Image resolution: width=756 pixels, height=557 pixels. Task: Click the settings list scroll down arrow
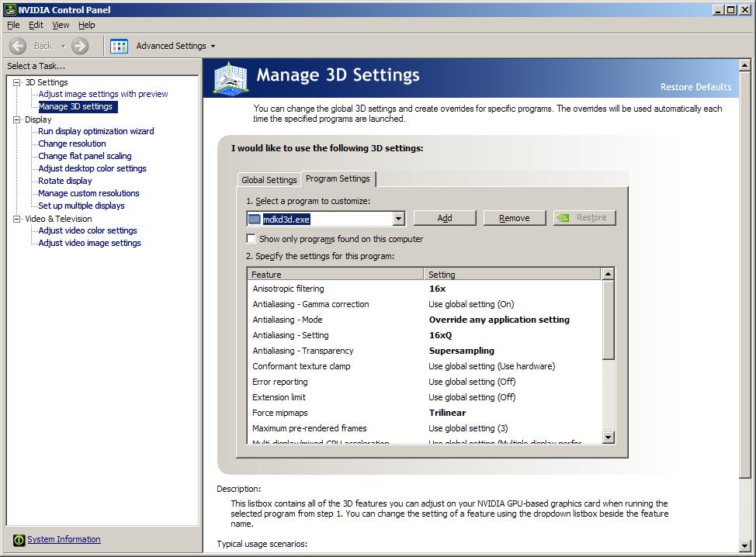point(608,438)
